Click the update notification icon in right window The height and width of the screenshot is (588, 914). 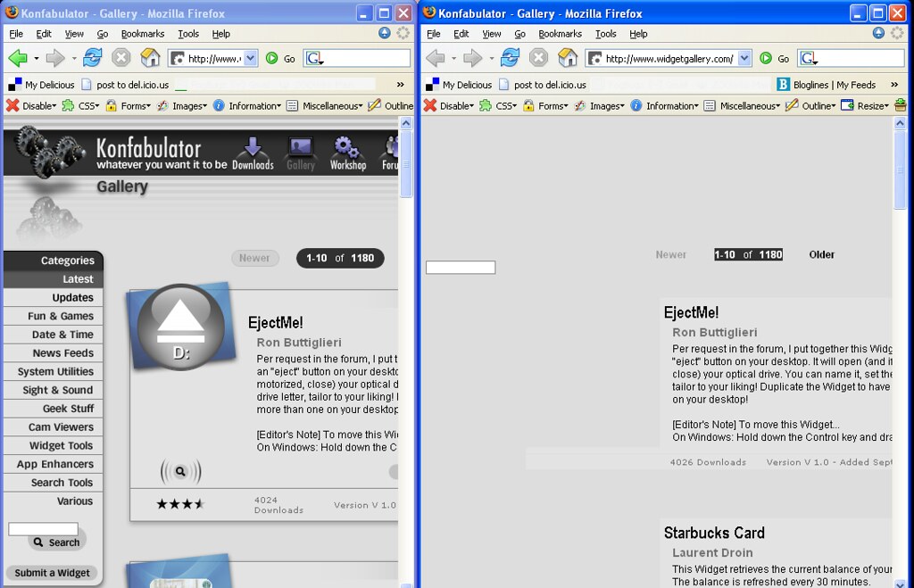(878, 33)
